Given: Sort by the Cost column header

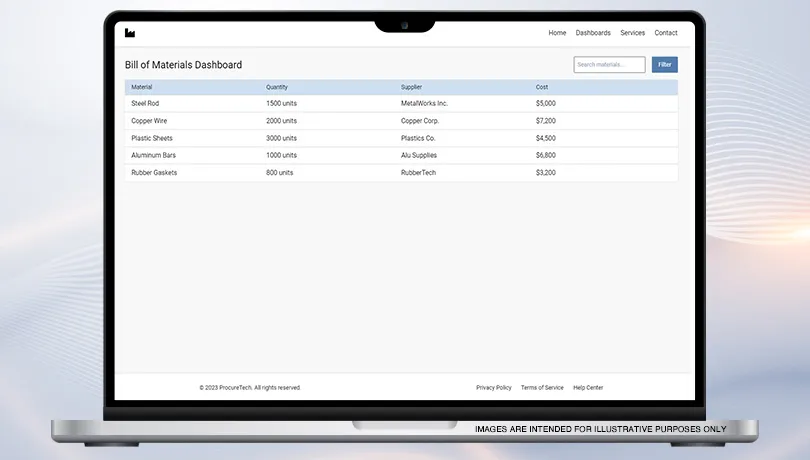Looking at the screenshot, I should (x=542, y=87).
